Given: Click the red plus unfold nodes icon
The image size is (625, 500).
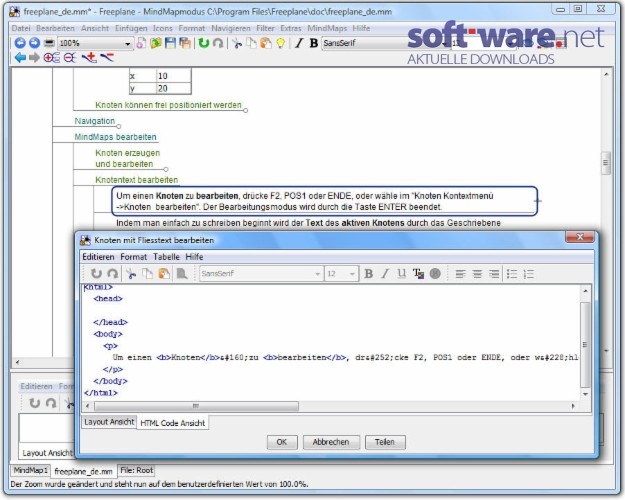Looking at the screenshot, I should [x=51, y=58].
